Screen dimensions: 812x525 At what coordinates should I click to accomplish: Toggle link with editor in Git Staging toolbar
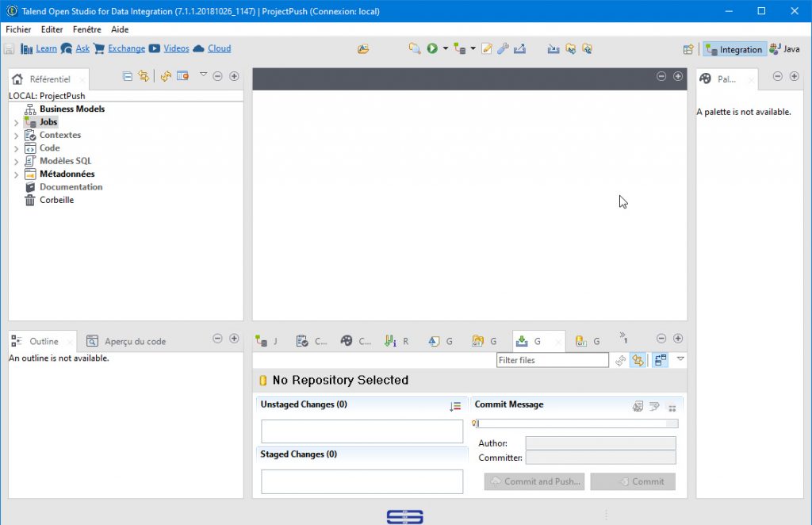pyautogui.click(x=638, y=360)
